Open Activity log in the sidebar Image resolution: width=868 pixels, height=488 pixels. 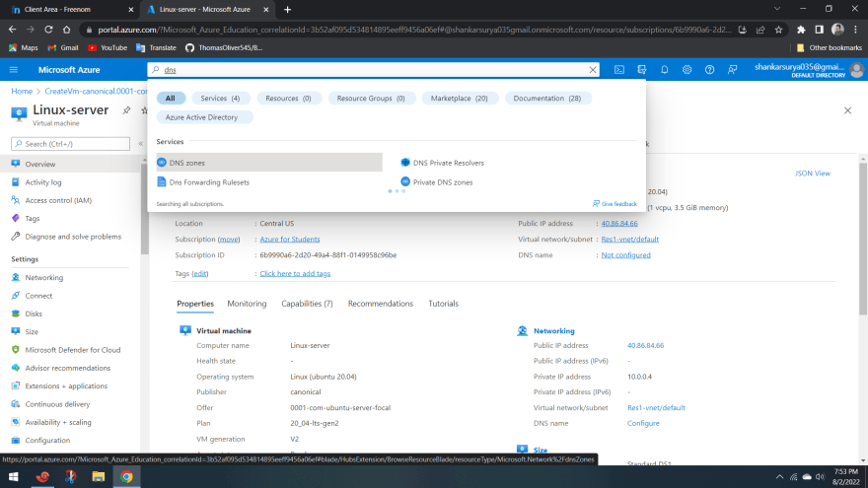(43, 182)
